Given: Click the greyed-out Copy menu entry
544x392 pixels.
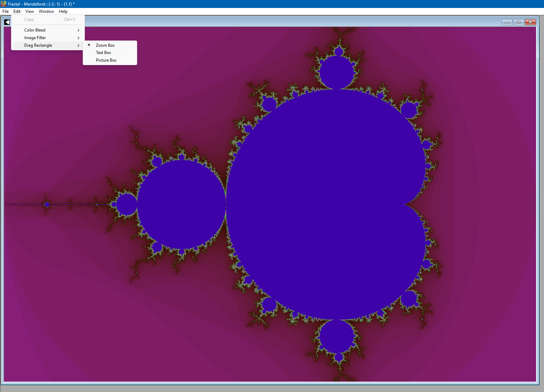Looking at the screenshot, I should [x=48, y=19].
